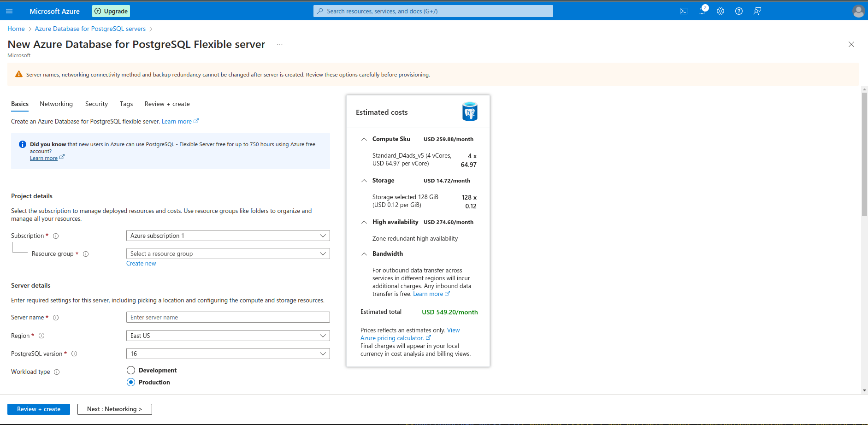Click the vertical scrollbar thumb
868x425 pixels.
864,154
